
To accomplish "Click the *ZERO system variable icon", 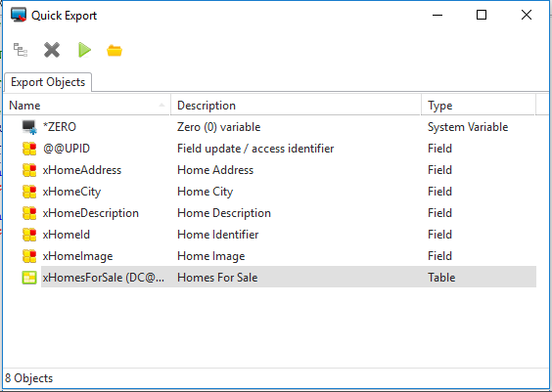I will [x=29, y=127].
